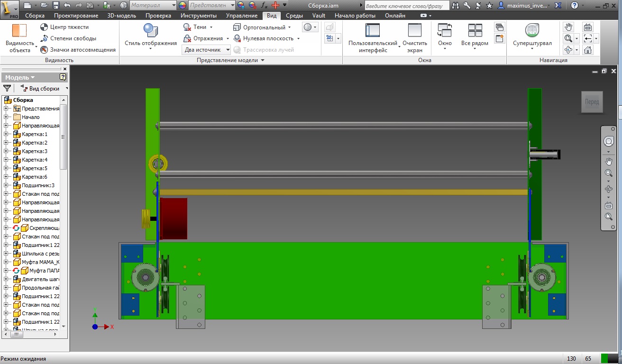Open the Сборка ribbon tab

pos(35,16)
